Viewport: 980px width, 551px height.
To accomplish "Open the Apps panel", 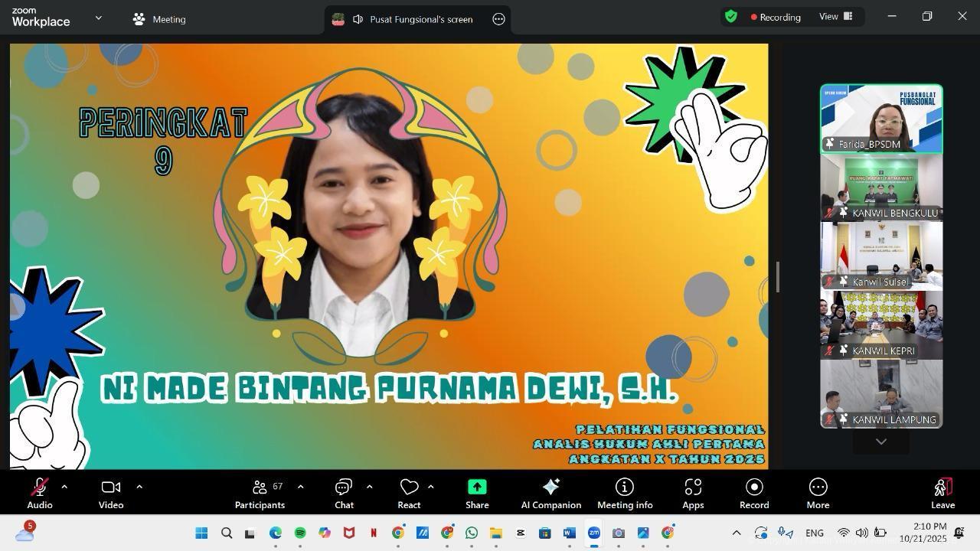I will click(693, 494).
